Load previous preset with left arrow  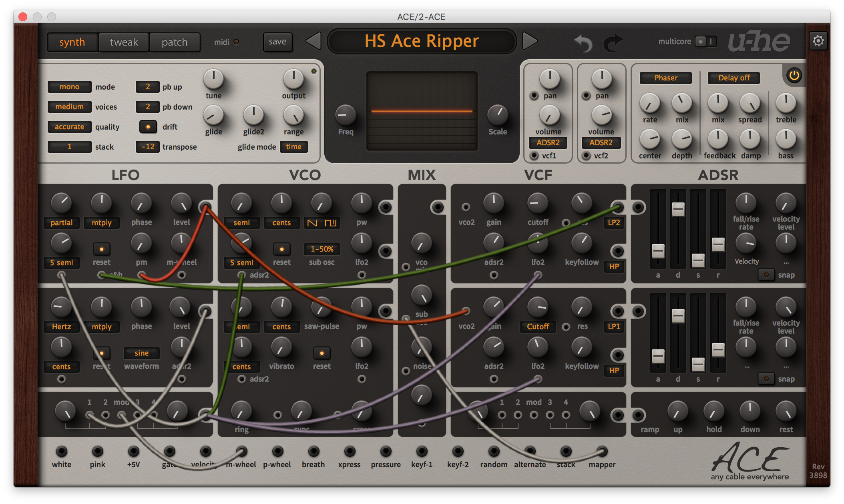tap(313, 41)
